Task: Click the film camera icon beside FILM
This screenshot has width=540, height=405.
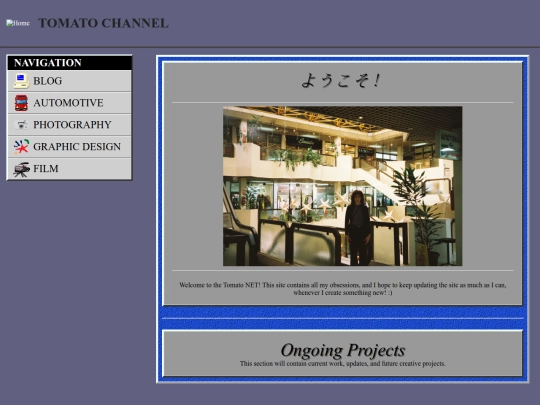Action: point(21,169)
